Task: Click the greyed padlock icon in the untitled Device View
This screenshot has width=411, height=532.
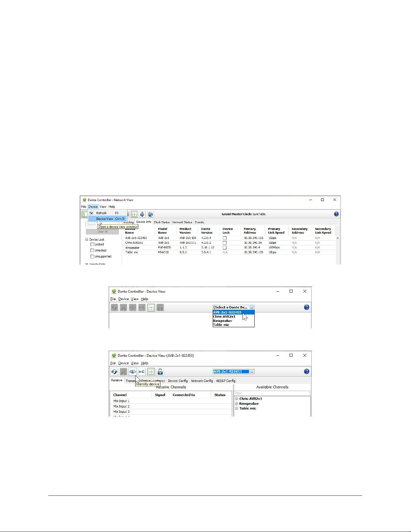Action: 160,307
